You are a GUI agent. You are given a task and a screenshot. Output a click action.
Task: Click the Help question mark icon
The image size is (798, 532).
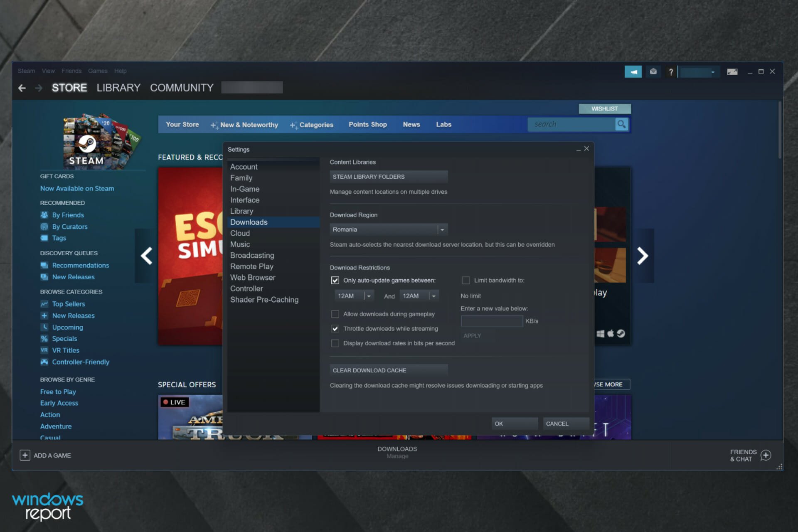[670, 71]
